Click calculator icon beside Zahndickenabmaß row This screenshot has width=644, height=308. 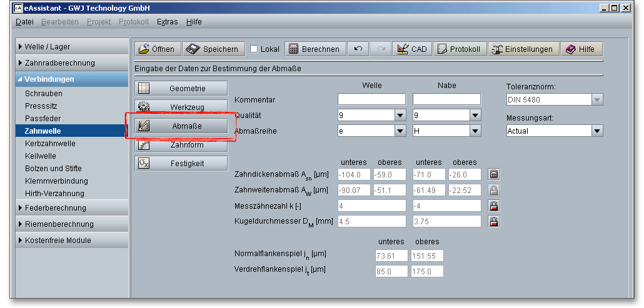[x=494, y=174]
